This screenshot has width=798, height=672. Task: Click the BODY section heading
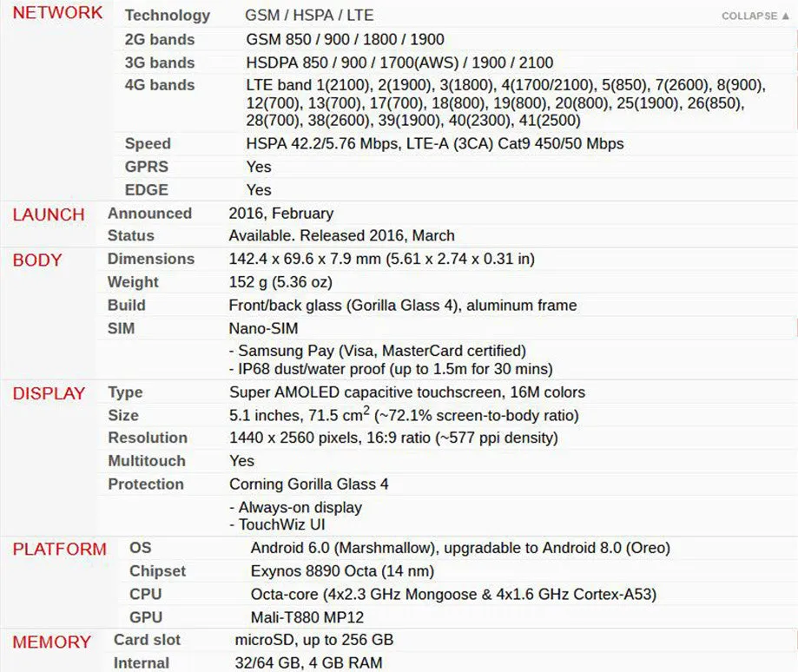(x=37, y=260)
